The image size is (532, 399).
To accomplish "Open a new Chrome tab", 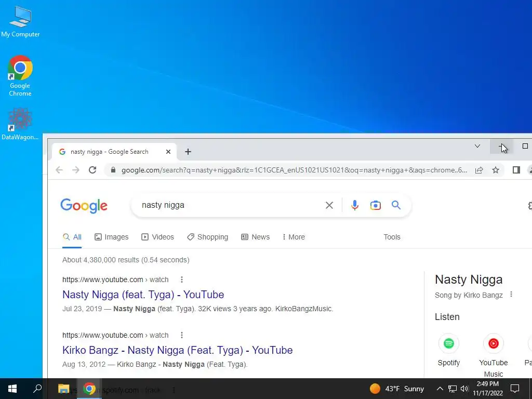I will point(188,152).
